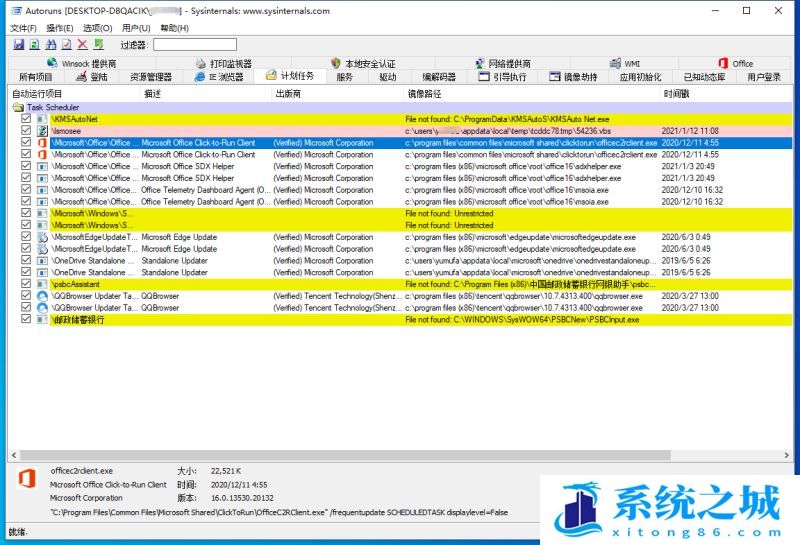Click the Office icon of the unselected Click-to-Run row
The height and width of the screenshot is (545, 800).
point(42,154)
